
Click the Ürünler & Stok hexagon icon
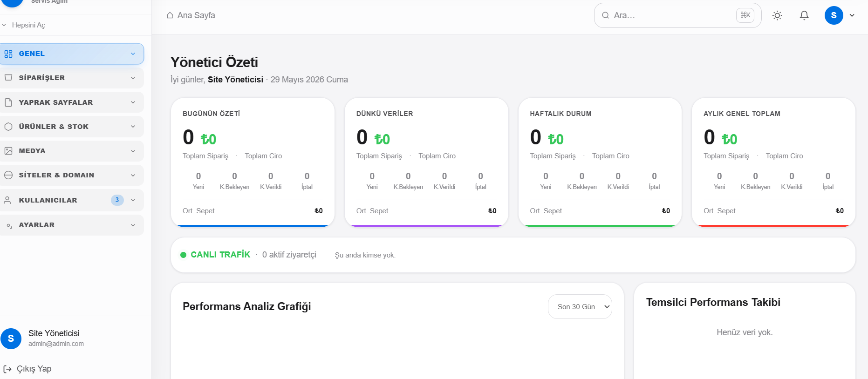8,127
